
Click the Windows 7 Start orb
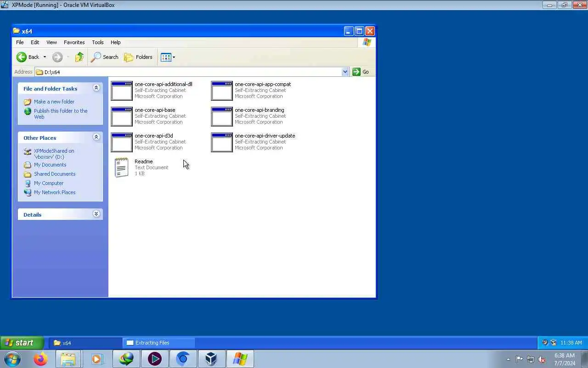(x=12, y=359)
